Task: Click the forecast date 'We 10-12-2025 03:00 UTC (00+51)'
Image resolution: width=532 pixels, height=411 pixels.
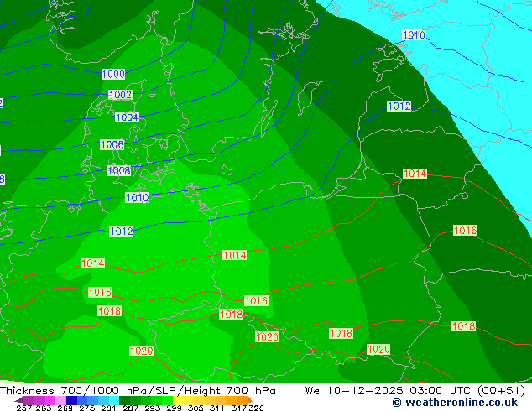Action: (x=415, y=391)
